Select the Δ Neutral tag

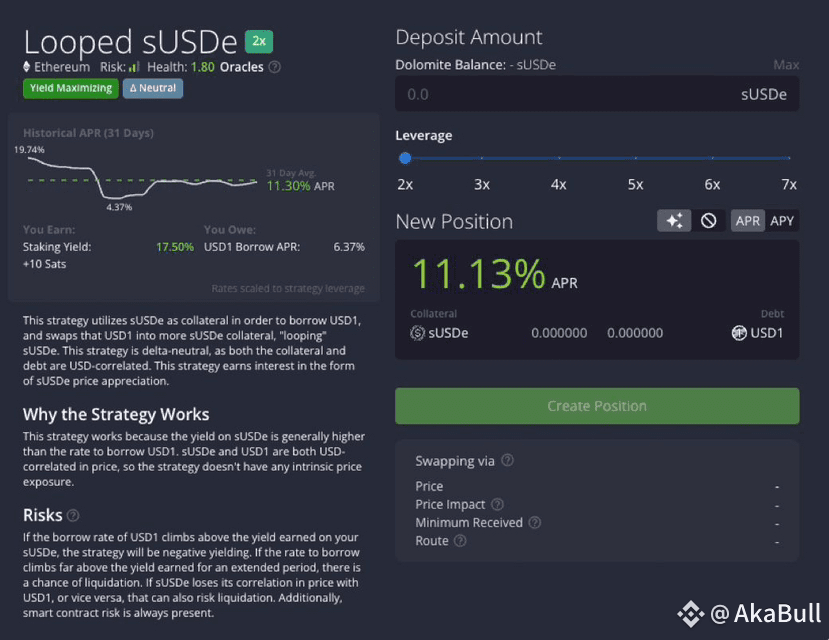(x=153, y=88)
